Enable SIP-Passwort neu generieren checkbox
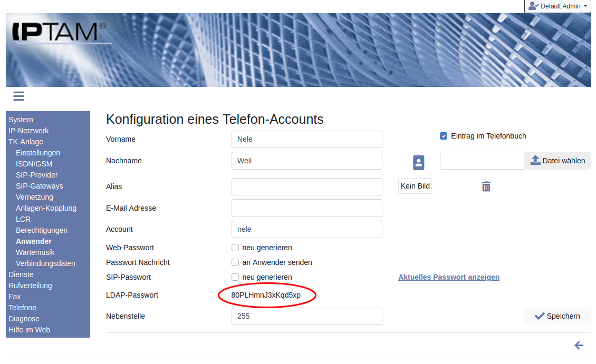This screenshot has width=596, height=364. [x=235, y=277]
